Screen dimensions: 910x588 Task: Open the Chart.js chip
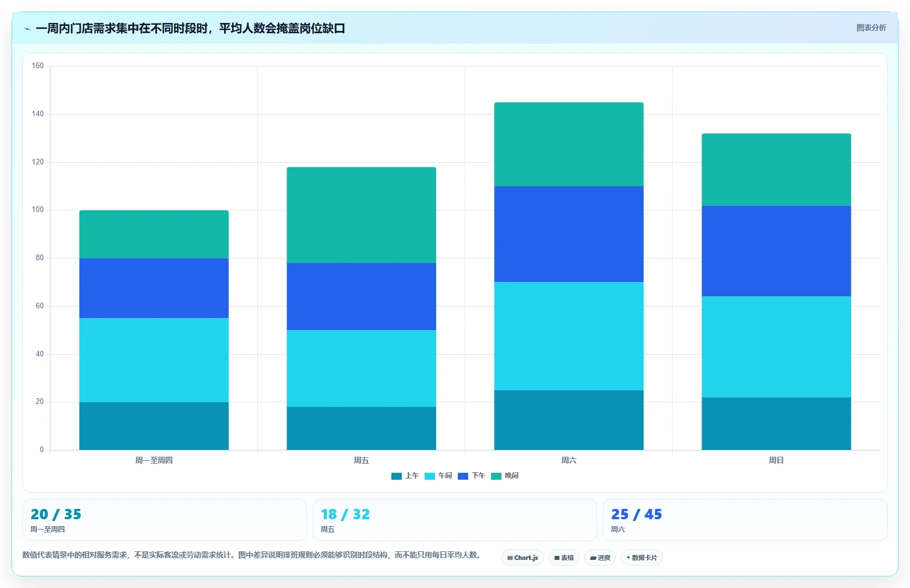pos(523,558)
